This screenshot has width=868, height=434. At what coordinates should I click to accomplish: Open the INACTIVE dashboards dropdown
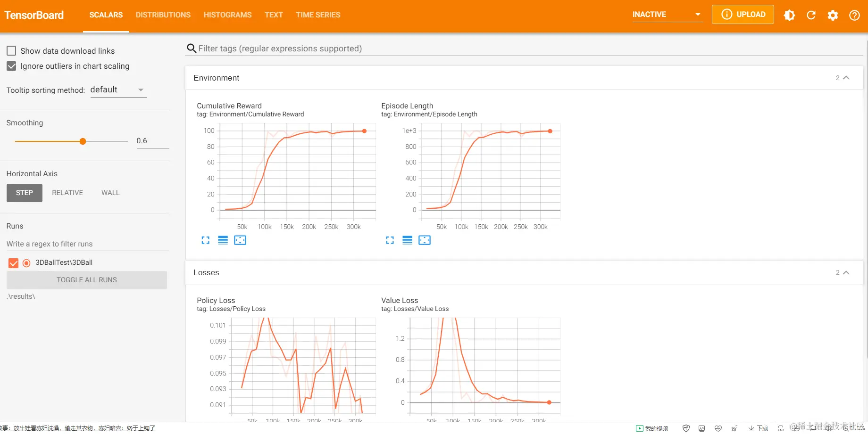coord(667,15)
